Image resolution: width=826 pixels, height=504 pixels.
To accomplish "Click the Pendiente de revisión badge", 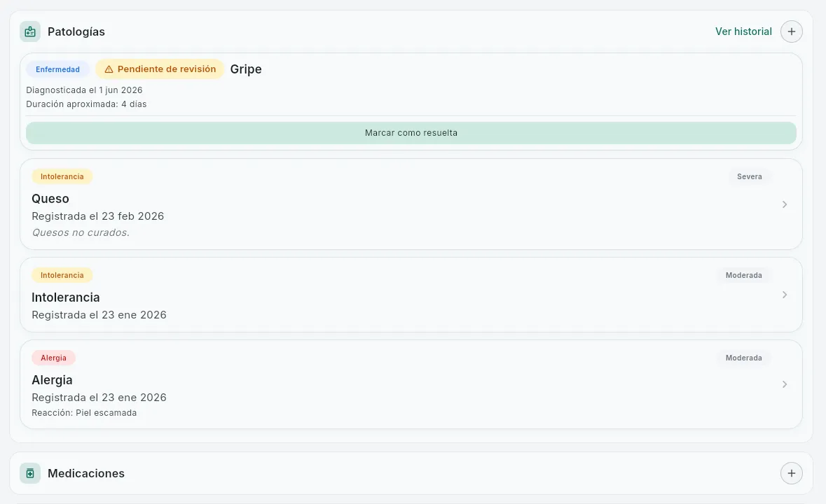I will pyautogui.click(x=160, y=69).
